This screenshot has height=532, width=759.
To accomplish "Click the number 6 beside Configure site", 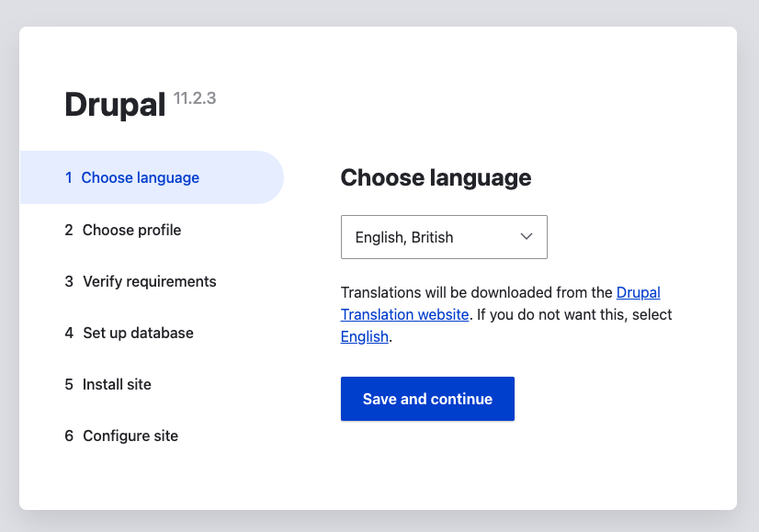I will (69, 436).
